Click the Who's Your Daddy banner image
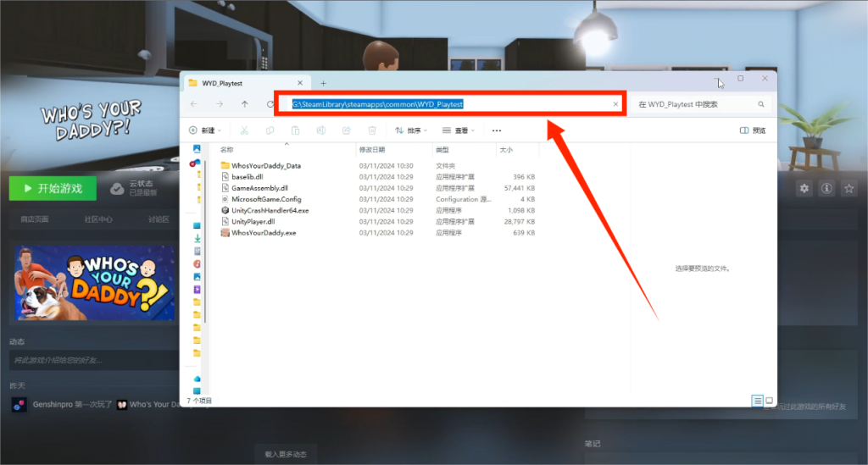The width and height of the screenshot is (868, 465). (x=94, y=283)
